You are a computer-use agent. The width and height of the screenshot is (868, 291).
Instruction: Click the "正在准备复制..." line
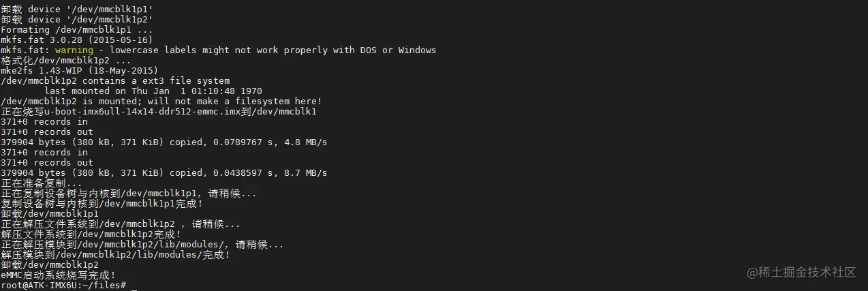point(42,183)
